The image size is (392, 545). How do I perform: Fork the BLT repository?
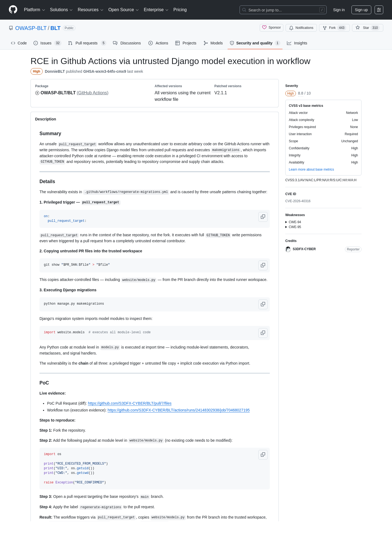[x=334, y=28]
